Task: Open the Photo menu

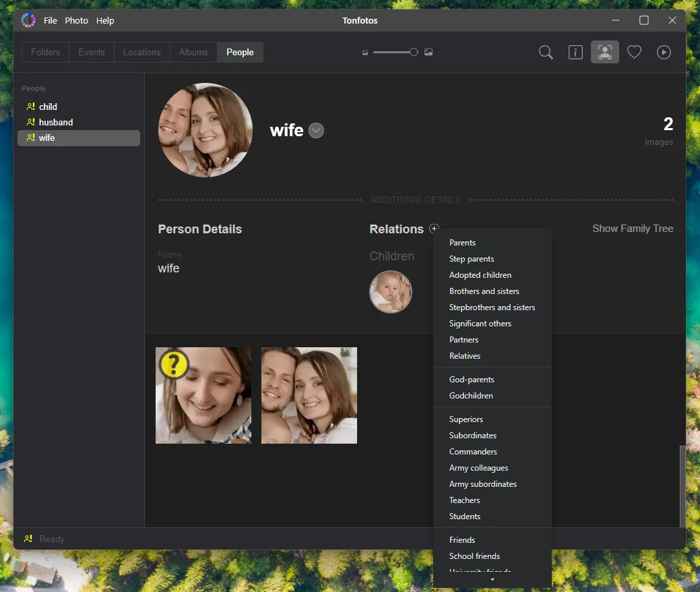Action: pyautogui.click(x=76, y=20)
